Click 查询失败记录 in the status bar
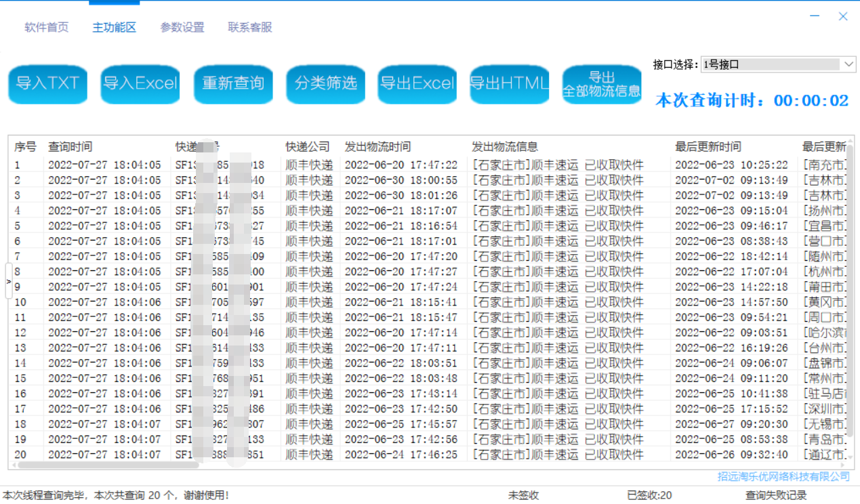 (776, 495)
